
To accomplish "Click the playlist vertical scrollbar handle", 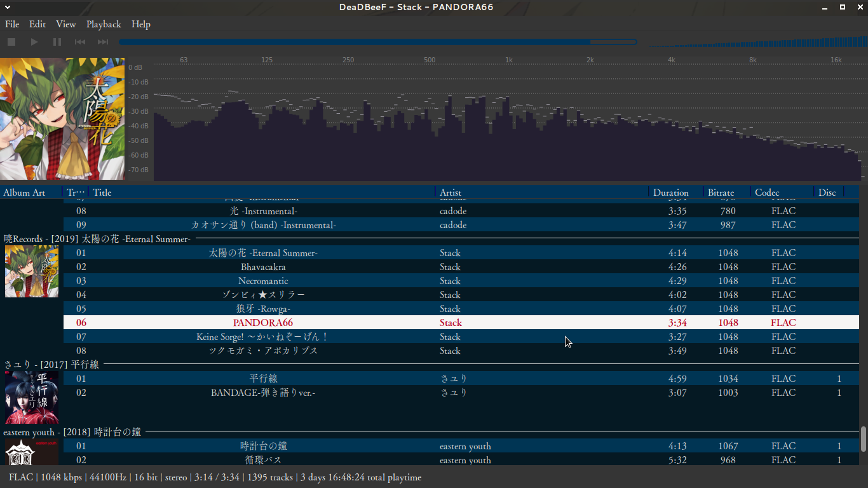I will click(863, 438).
